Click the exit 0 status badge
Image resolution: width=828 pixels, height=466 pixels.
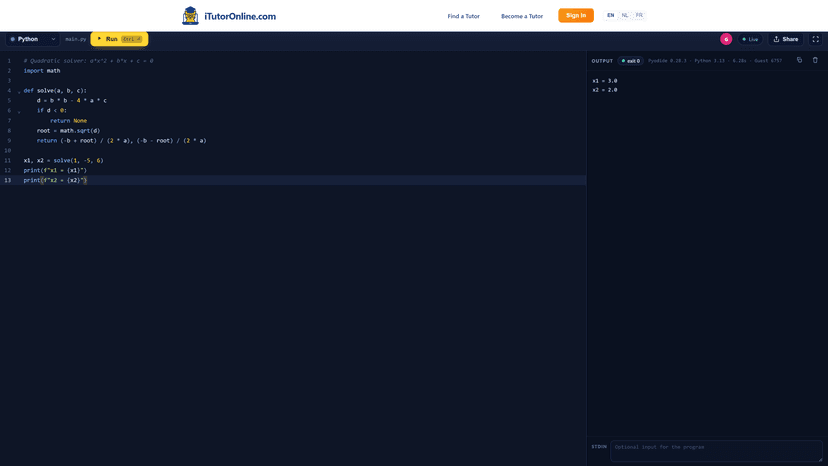point(631,61)
